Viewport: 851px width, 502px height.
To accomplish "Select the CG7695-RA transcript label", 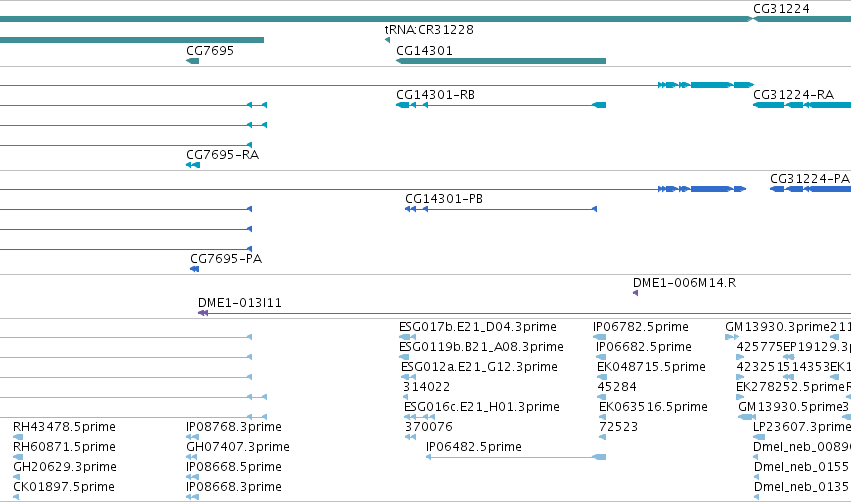I will click(223, 155).
